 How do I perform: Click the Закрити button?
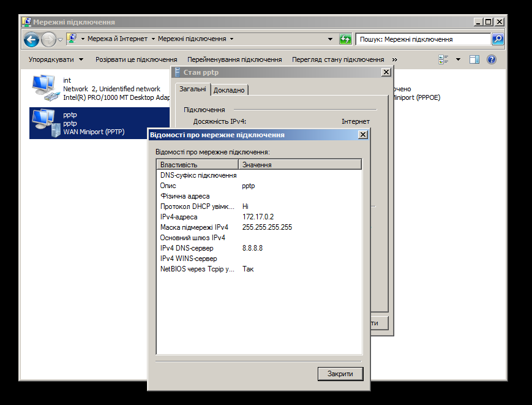click(x=340, y=374)
